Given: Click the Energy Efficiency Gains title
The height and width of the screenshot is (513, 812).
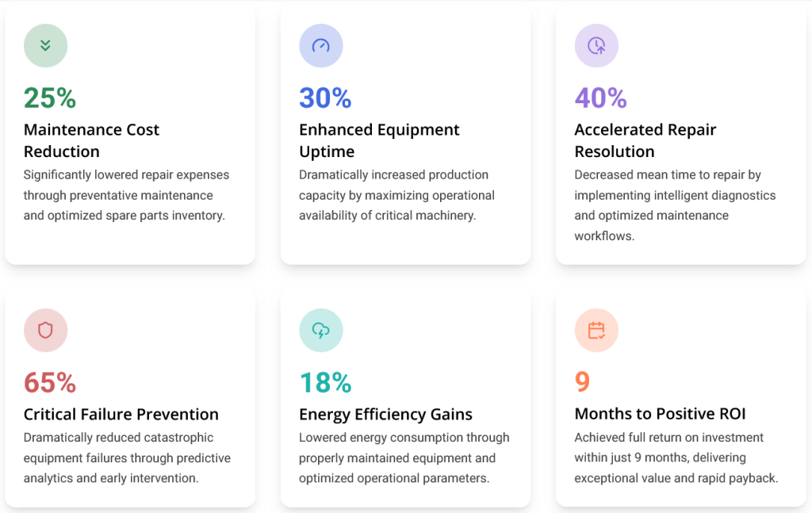Looking at the screenshot, I should coord(385,414).
